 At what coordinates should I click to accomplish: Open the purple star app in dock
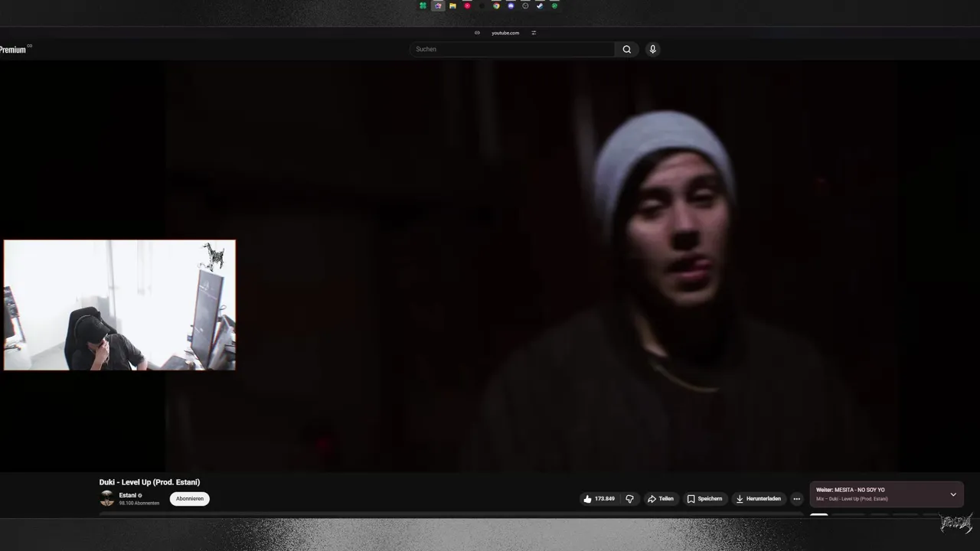pyautogui.click(x=438, y=5)
